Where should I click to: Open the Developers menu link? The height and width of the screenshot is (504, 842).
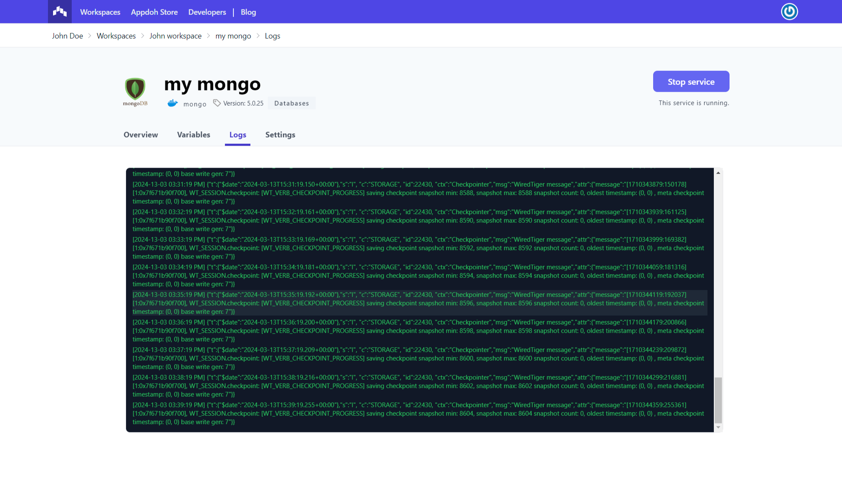[x=207, y=12]
